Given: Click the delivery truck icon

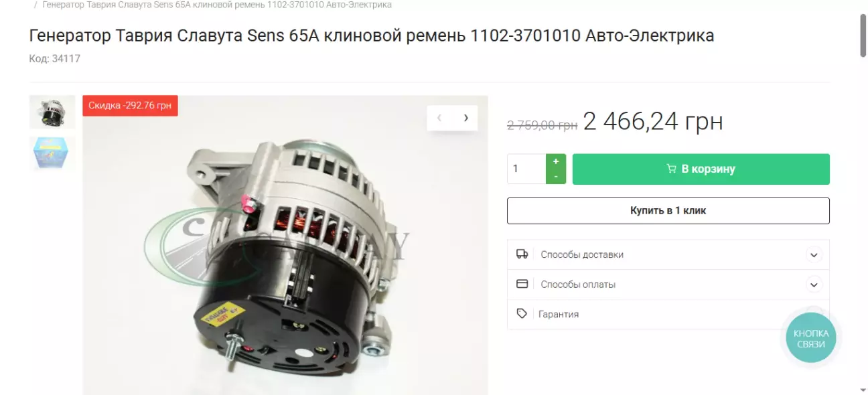Looking at the screenshot, I should pyautogui.click(x=522, y=254).
